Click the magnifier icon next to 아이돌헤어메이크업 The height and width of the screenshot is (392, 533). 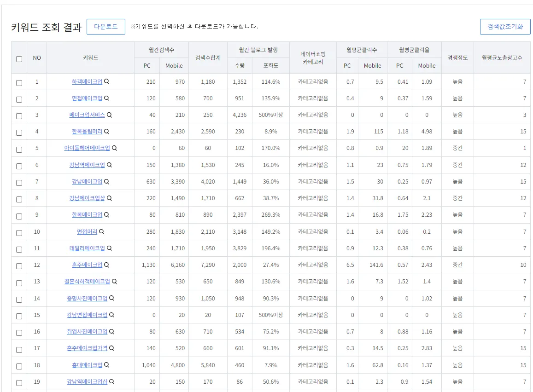point(114,148)
